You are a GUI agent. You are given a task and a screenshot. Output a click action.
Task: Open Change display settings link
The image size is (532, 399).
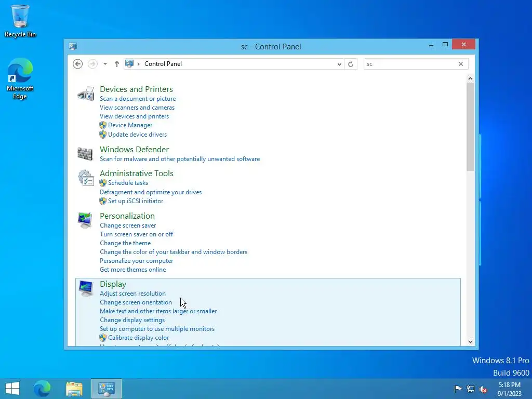[x=132, y=320]
